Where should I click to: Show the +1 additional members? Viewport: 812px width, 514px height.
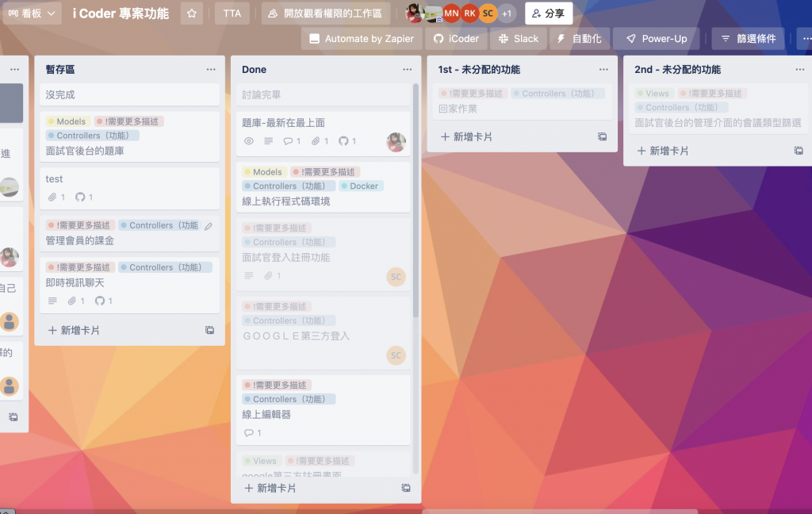507,13
